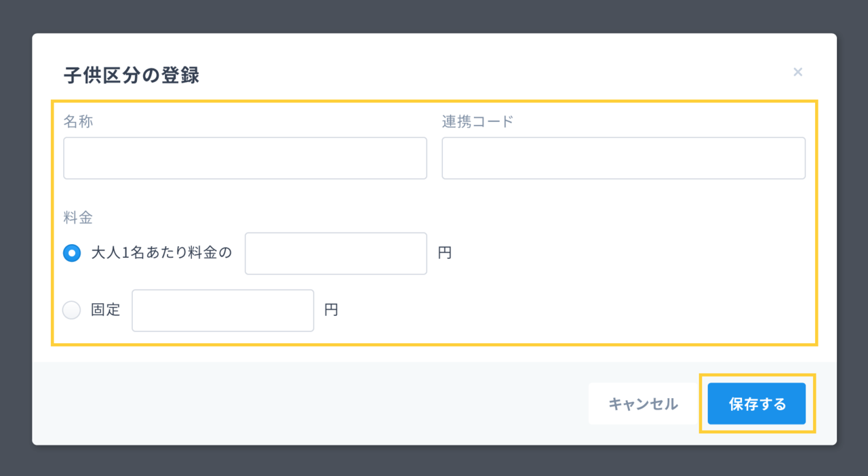Click the 料金 section label
The width and height of the screenshot is (868, 476).
click(x=78, y=218)
